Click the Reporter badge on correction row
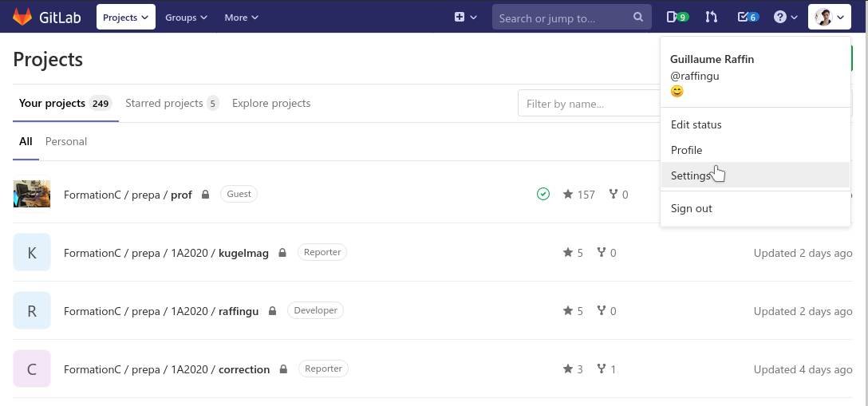Viewport: 868px width, 406px height. 323,369
